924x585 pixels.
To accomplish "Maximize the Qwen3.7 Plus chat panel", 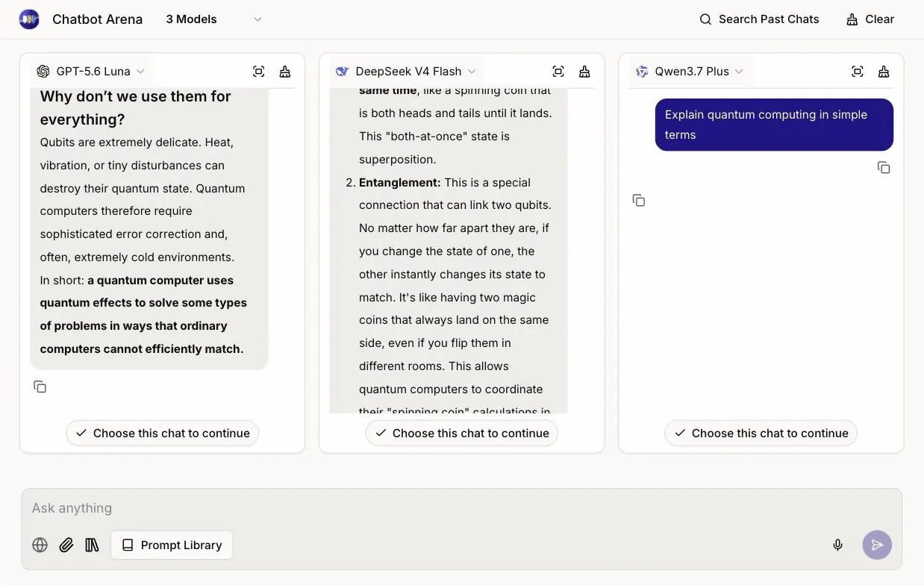I will coord(858,72).
